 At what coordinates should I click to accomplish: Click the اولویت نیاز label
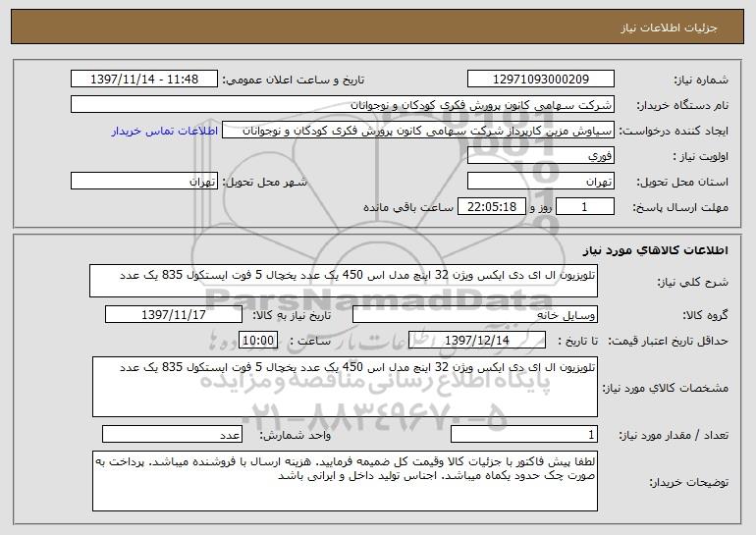701,157
